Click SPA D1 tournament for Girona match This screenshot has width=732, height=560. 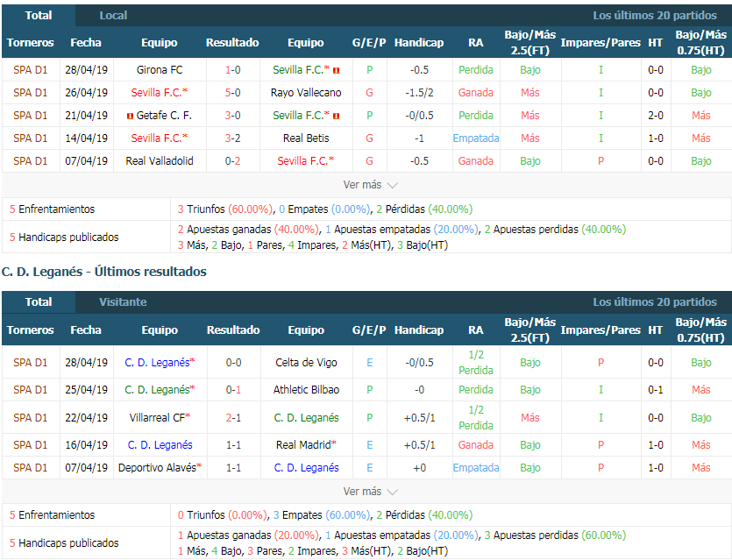tap(31, 70)
